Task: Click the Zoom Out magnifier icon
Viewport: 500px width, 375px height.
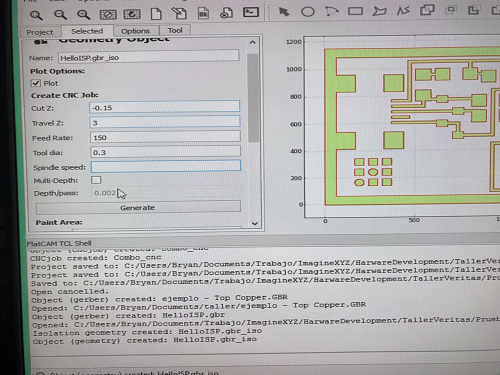Action: coord(60,14)
